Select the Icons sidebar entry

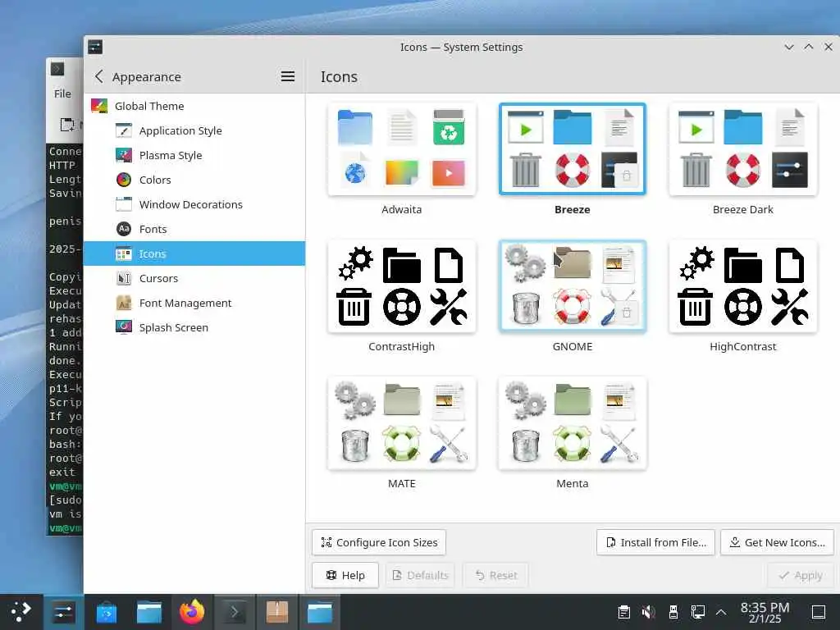[194, 254]
